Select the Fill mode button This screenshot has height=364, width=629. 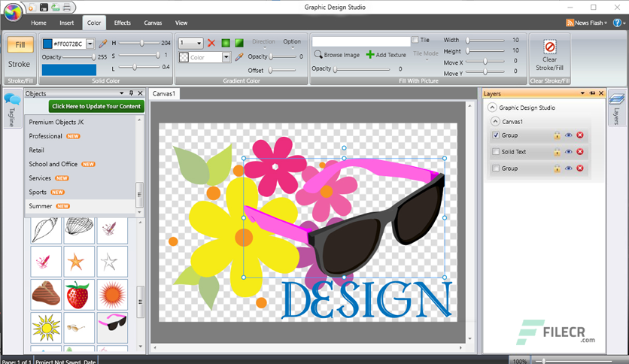click(x=20, y=44)
